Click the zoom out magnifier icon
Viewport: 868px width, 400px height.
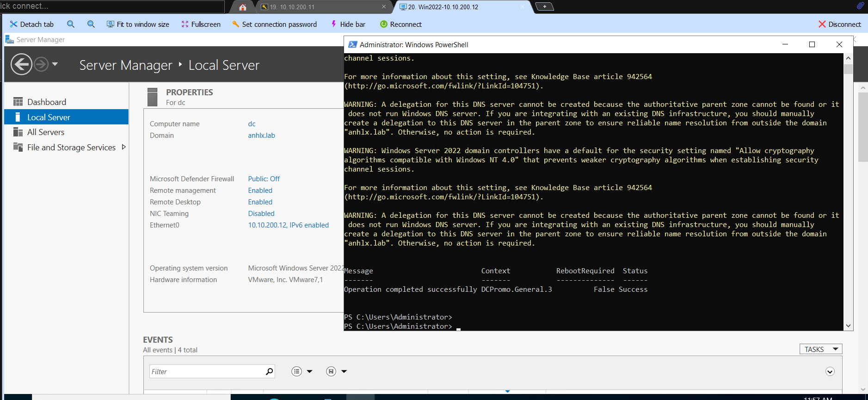coord(91,24)
